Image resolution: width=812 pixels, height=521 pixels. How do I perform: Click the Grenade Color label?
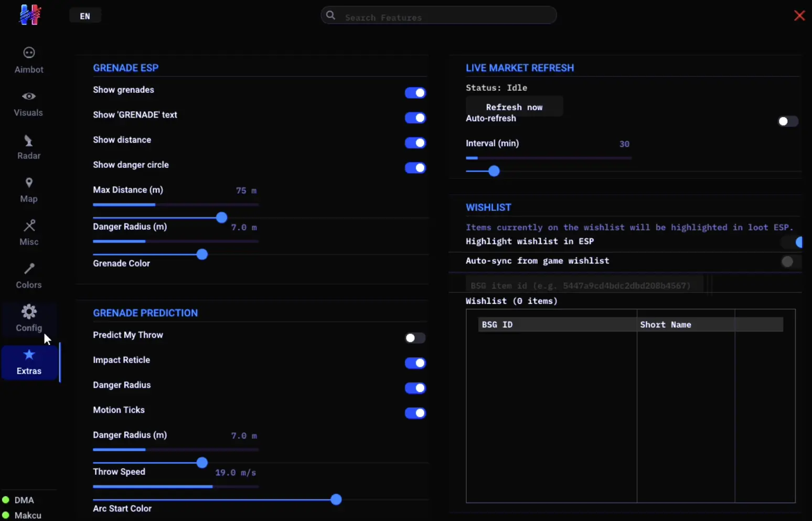pyautogui.click(x=121, y=263)
